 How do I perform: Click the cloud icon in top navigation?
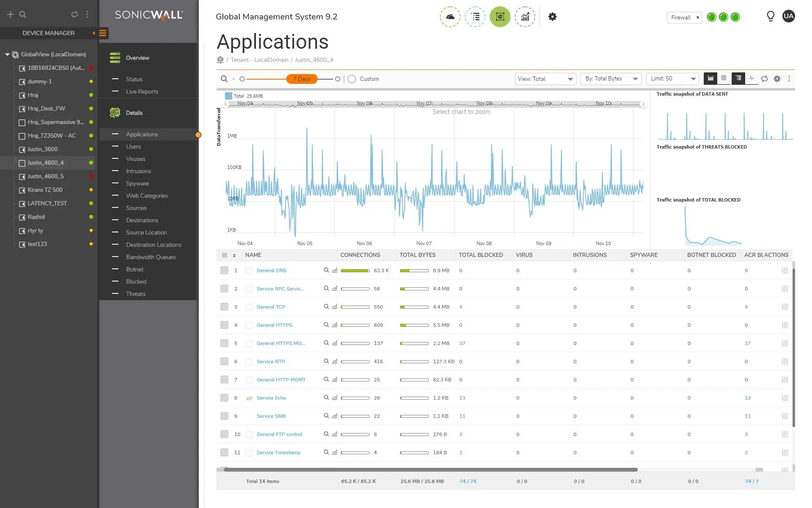point(450,17)
